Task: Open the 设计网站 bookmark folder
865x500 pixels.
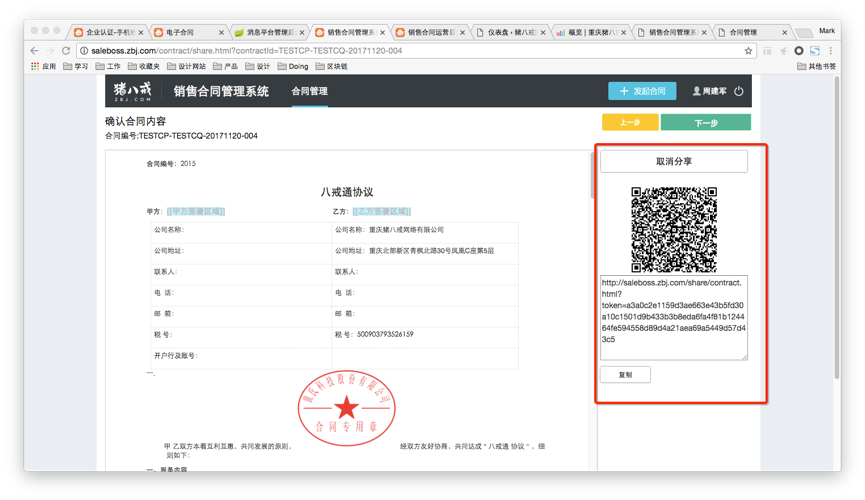Action: click(x=186, y=66)
